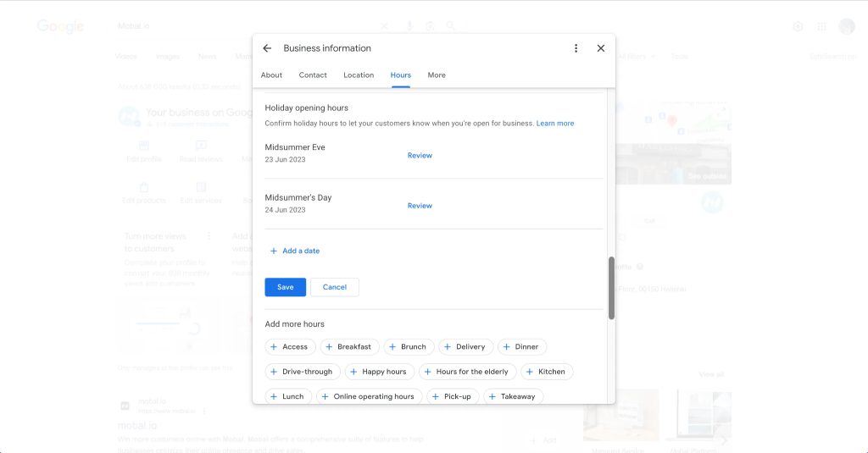Open settings gear in background page
Viewport: 868px width, 453px height.
click(798, 26)
